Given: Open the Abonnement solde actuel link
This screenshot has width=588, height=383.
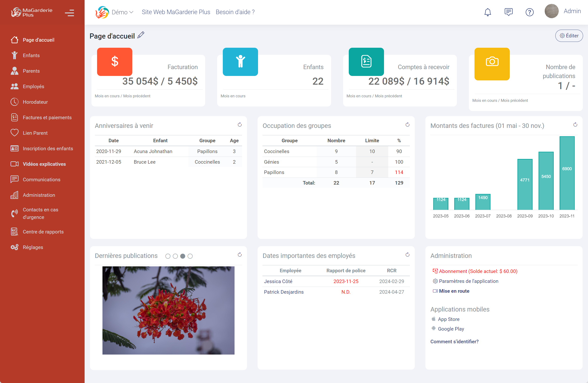Looking at the screenshot, I should click(478, 271).
